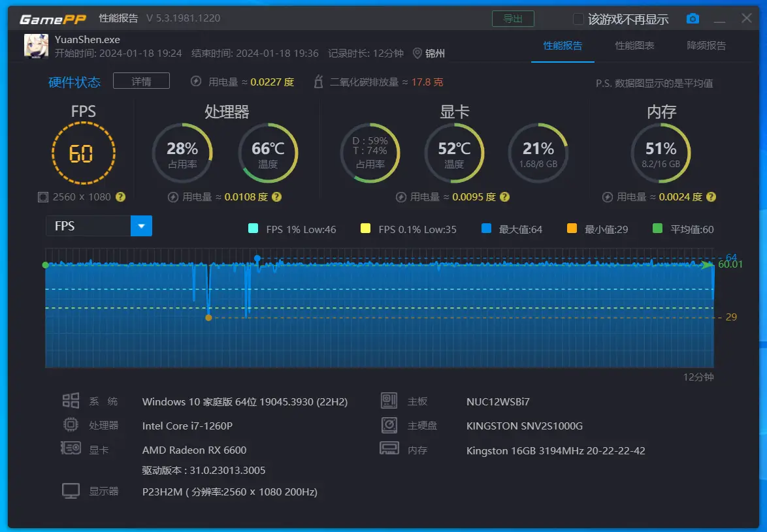Click the text NUC12WSBi7
This screenshot has width=767, height=532.
click(x=498, y=401)
